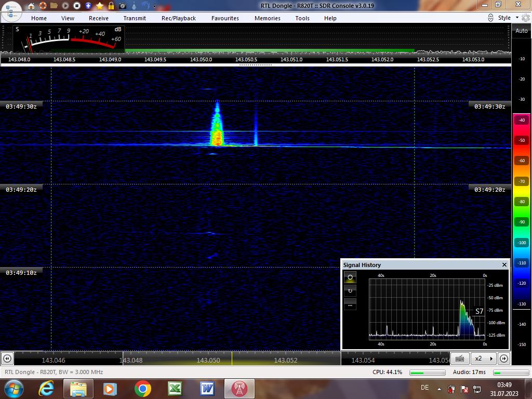Expand the ribbon using the up-down arrows
The image size is (532, 399).
490,18
